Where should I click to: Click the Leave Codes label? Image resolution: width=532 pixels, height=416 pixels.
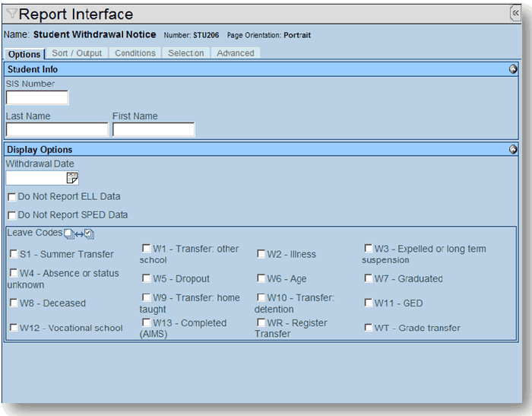[35, 233]
